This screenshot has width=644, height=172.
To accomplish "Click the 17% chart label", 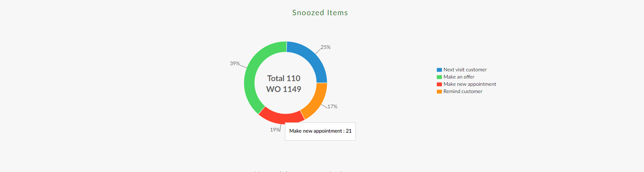I will (332, 106).
